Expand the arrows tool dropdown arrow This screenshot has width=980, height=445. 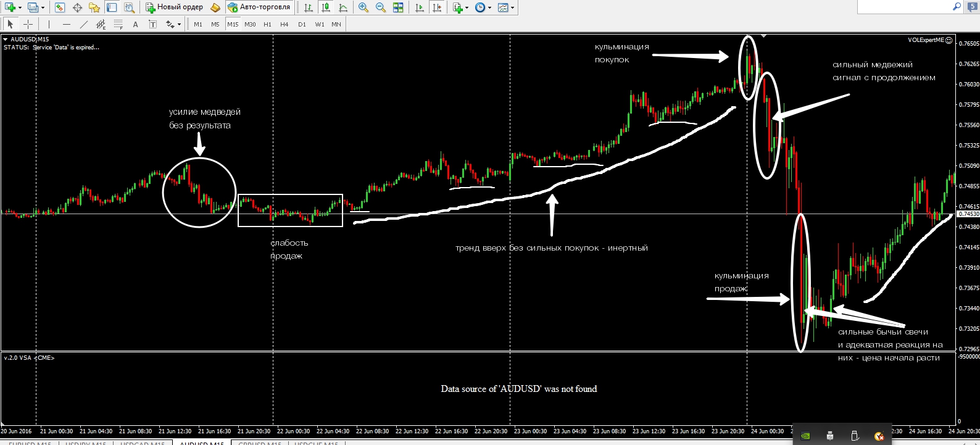179,25
